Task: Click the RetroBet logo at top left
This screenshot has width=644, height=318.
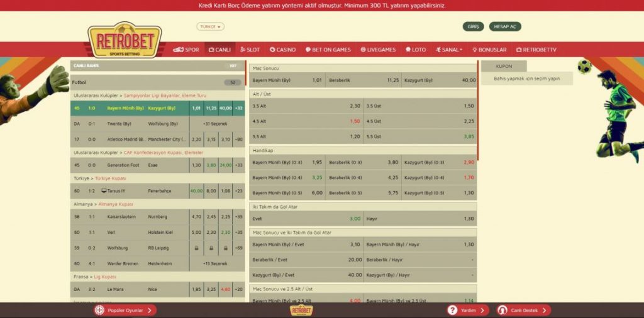Action: (x=125, y=40)
